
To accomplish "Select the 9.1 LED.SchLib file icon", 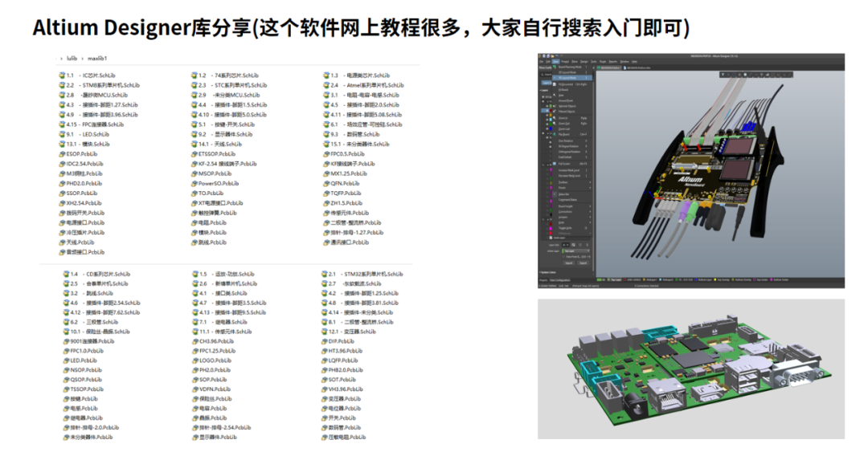I will coord(62,134).
